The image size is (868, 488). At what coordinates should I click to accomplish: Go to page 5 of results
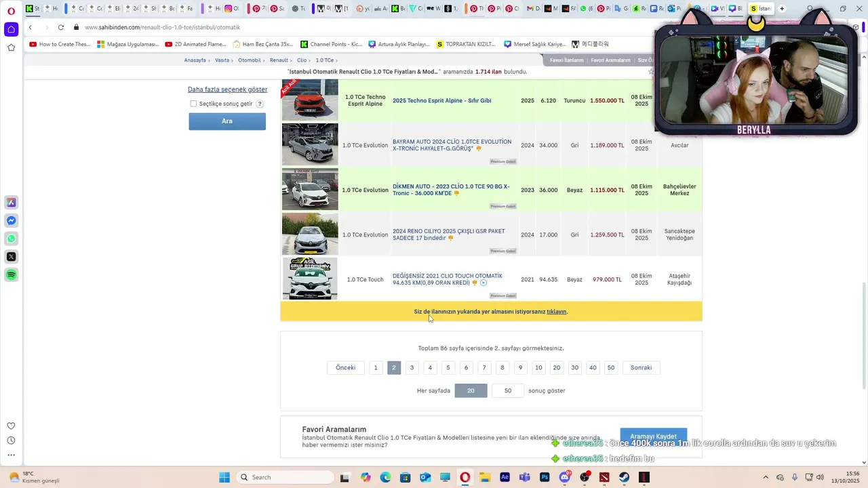tap(448, 367)
